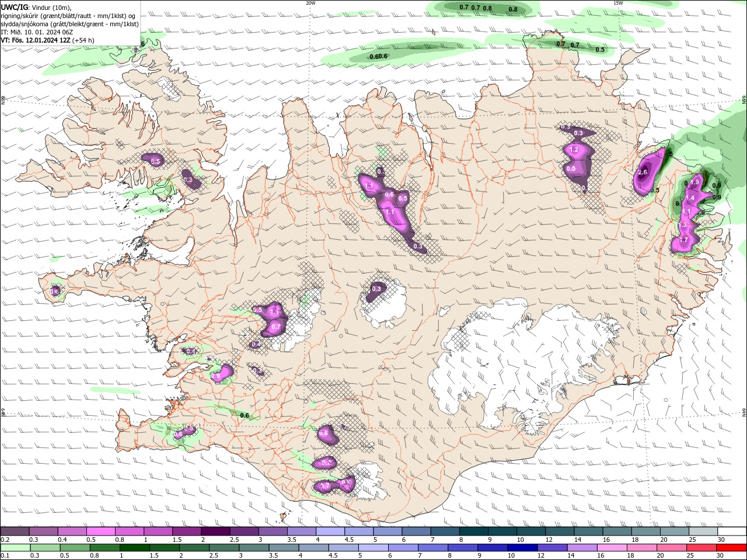Click the '0.2' label under the snow legend
Viewport: 747px width, 560px height.
(5, 540)
